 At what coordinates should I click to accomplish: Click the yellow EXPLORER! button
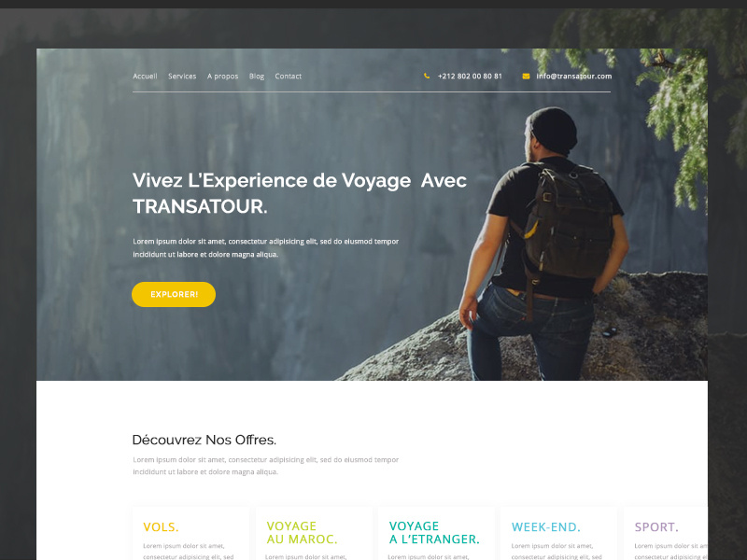(174, 294)
